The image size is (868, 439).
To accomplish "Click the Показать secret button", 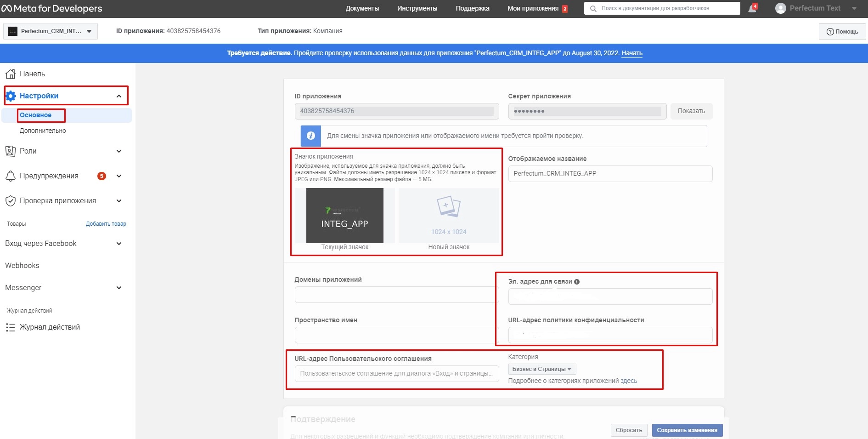I will [x=691, y=111].
